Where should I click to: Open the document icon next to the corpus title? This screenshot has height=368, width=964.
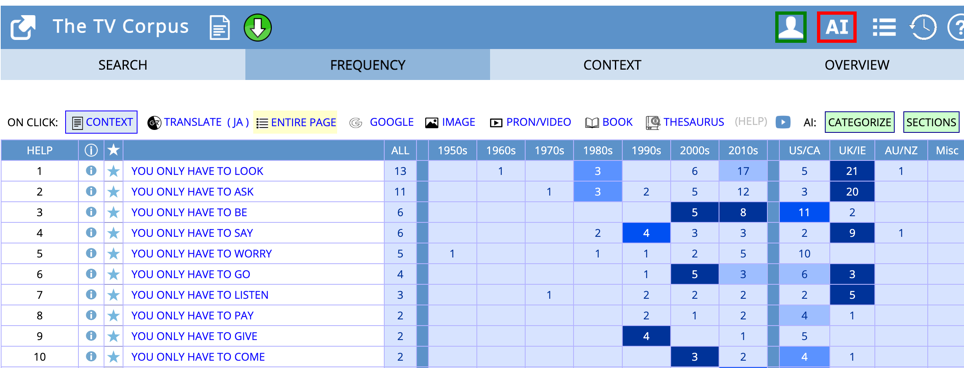coord(219,28)
